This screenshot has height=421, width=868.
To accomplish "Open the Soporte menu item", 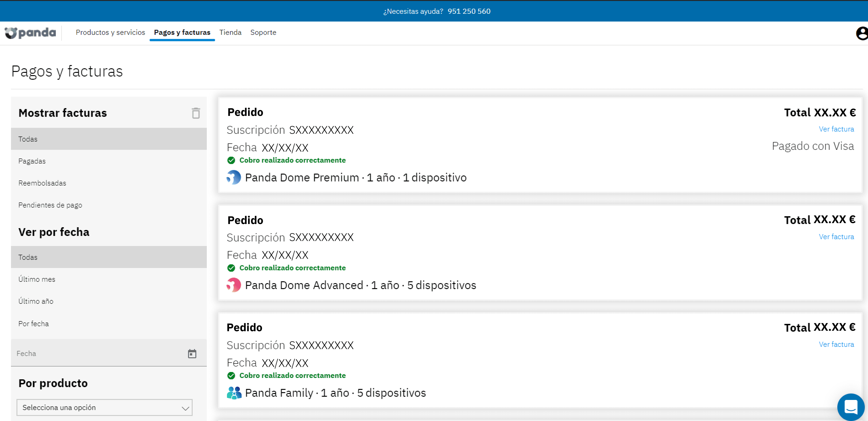I will [263, 32].
